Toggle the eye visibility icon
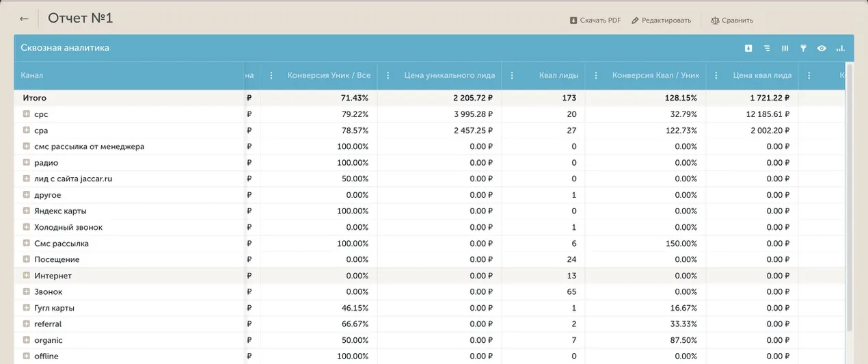Image resolution: width=868 pixels, height=364 pixels. pos(822,49)
